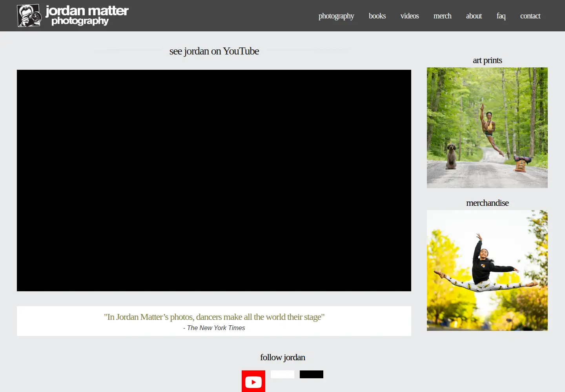
Task: Click the "follow jordan" heading
Action: (282, 358)
